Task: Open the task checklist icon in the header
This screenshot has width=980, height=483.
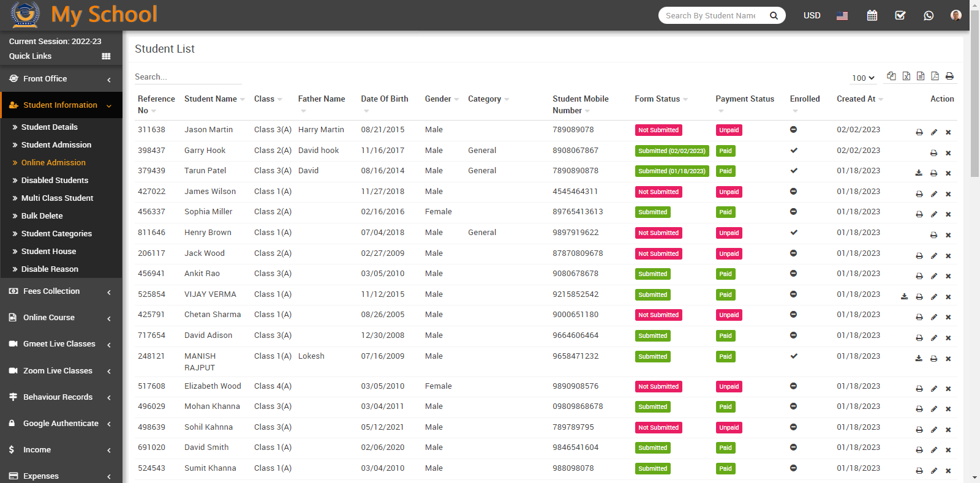Action: point(900,15)
